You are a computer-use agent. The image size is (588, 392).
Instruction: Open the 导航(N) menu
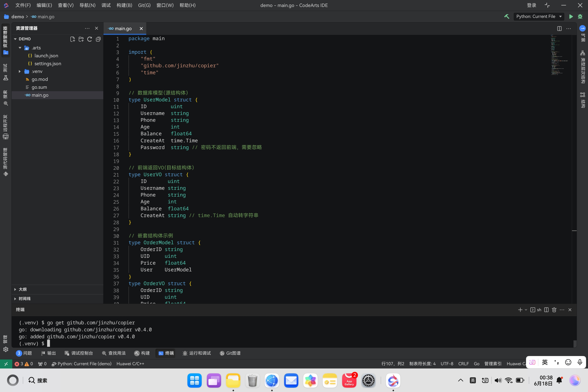87,5
